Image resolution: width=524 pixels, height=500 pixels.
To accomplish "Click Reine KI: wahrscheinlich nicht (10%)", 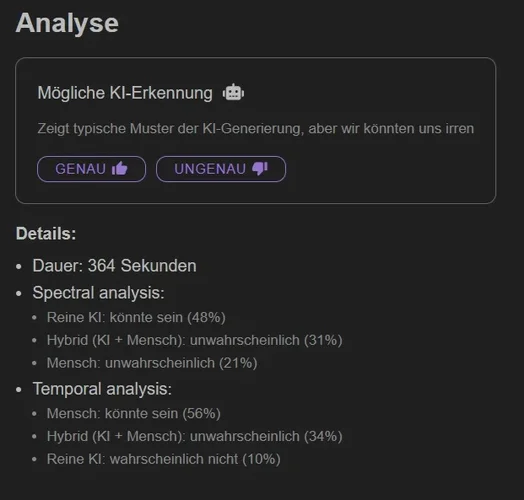I will coord(164,459).
